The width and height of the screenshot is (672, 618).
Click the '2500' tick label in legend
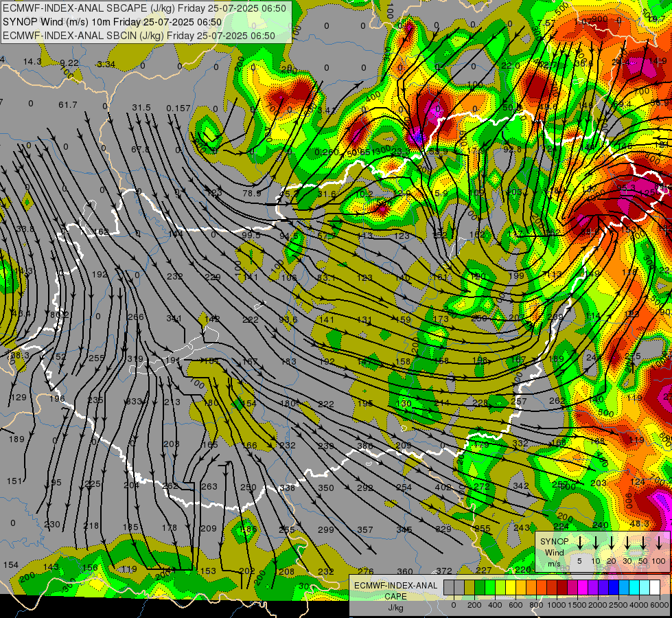(618, 605)
